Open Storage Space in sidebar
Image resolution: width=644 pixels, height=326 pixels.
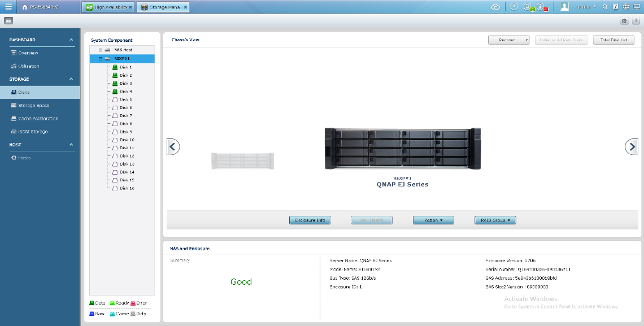tap(33, 105)
